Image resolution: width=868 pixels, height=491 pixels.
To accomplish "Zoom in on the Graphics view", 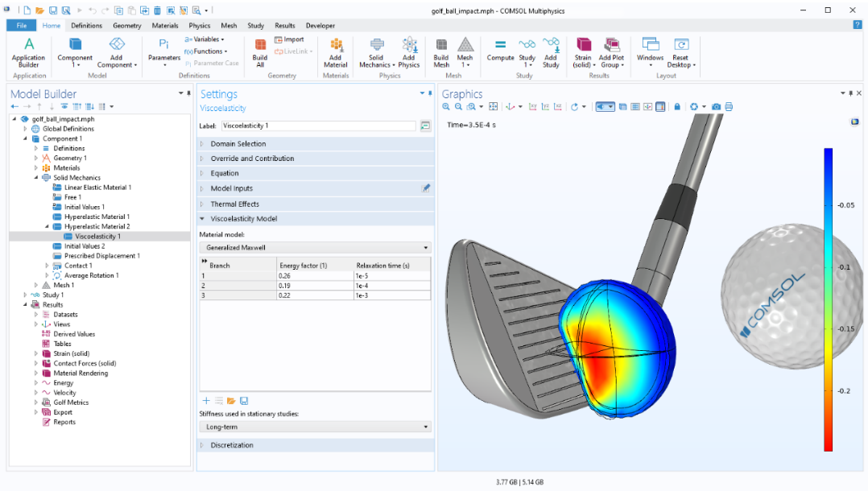I will pos(446,107).
